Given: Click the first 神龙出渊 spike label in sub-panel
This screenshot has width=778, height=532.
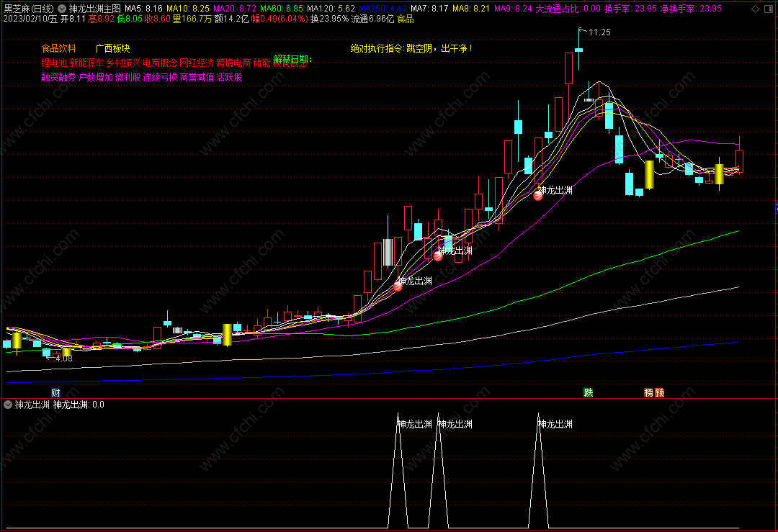Looking at the screenshot, I should (415, 424).
